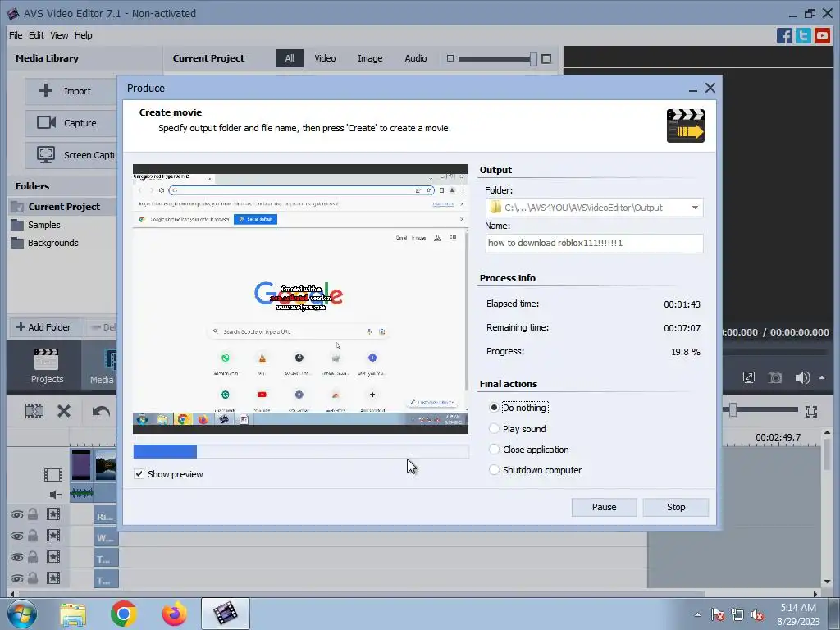The image size is (840, 630).
Task: Click the output Name text field
Action: click(x=594, y=243)
